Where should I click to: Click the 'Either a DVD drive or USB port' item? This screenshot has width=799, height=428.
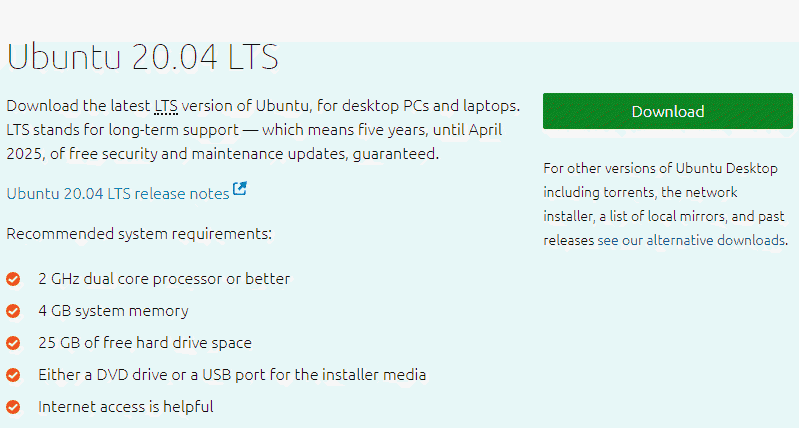tap(232, 374)
